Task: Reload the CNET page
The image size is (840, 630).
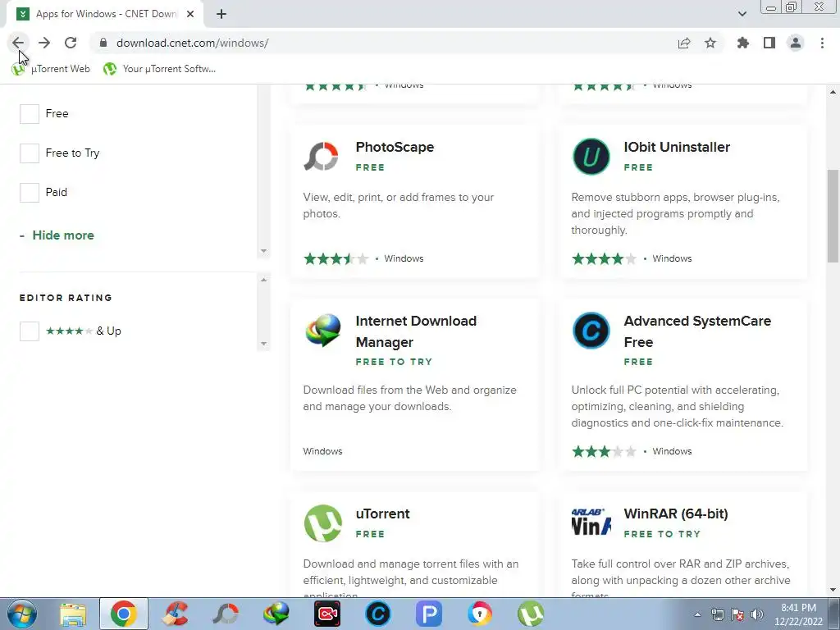Action: [x=71, y=43]
